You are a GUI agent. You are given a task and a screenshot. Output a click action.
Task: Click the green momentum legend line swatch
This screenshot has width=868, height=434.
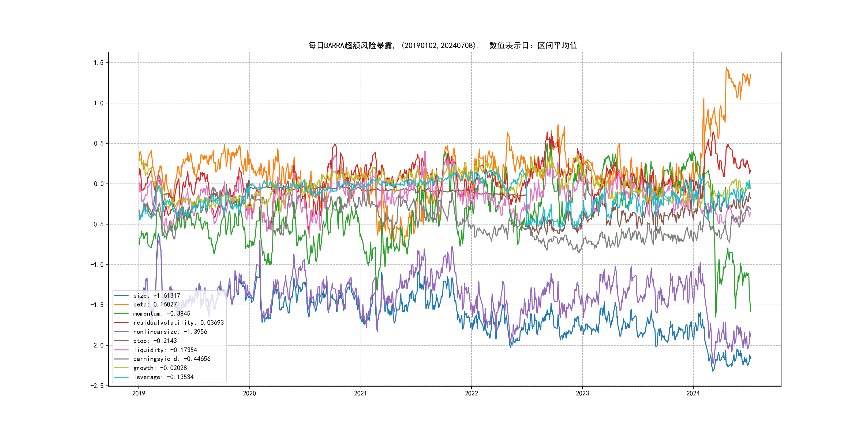pyautogui.click(x=121, y=314)
